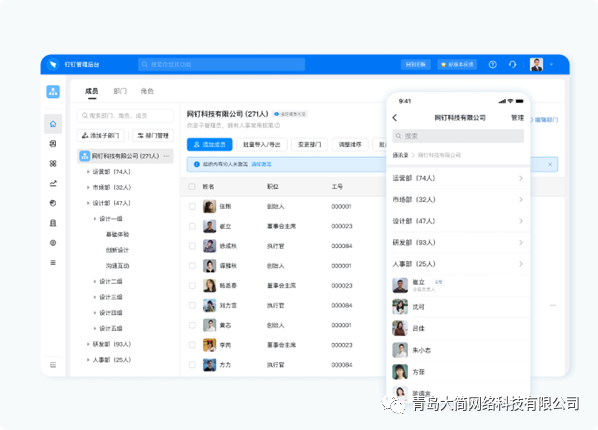Check the box for 崔立's row

[192, 226]
